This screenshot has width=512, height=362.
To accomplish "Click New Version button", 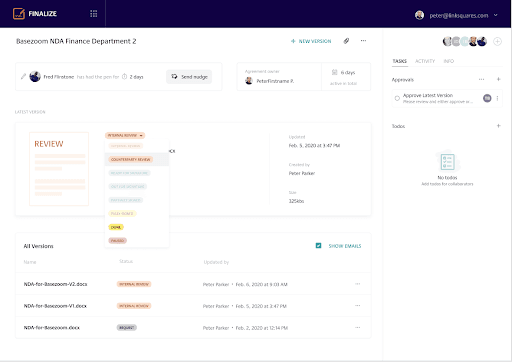I will [x=311, y=41].
